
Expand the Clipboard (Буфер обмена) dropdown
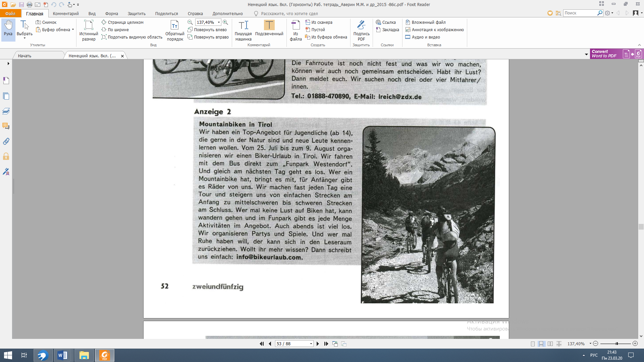[x=73, y=29]
